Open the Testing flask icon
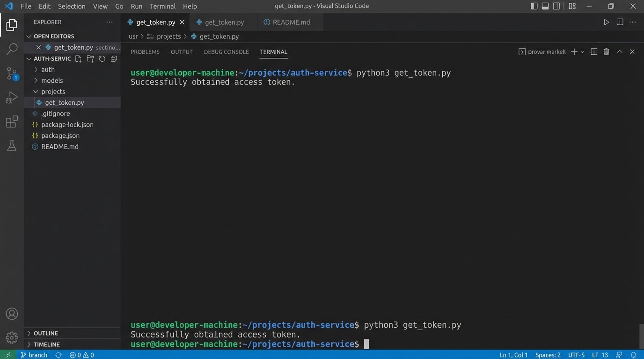This screenshot has width=644, height=359. [x=12, y=146]
